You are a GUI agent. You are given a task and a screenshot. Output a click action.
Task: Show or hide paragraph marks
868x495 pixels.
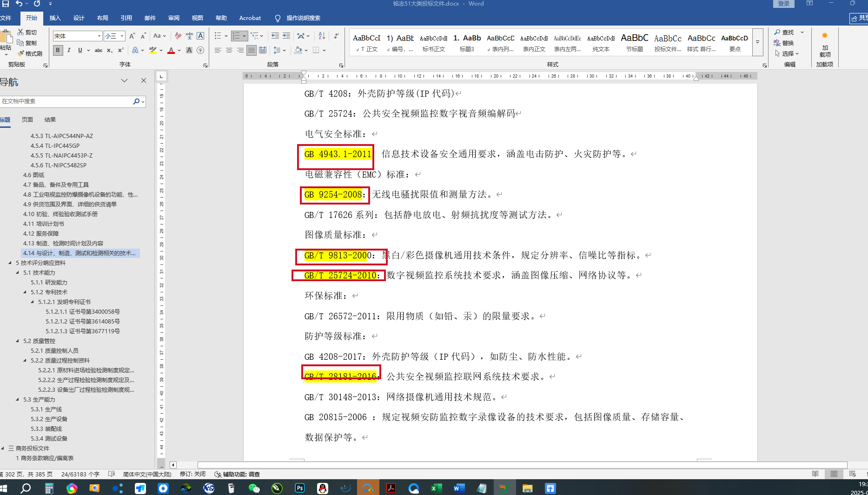pos(336,36)
